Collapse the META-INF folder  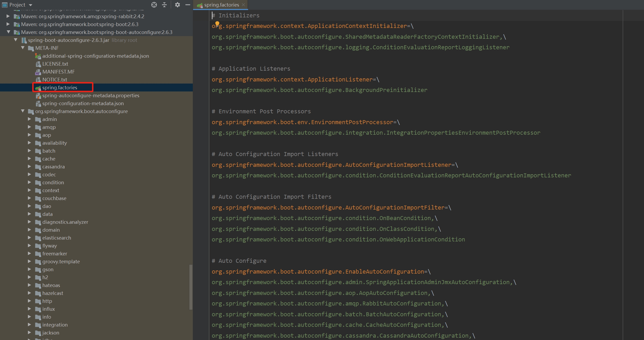[x=23, y=48]
